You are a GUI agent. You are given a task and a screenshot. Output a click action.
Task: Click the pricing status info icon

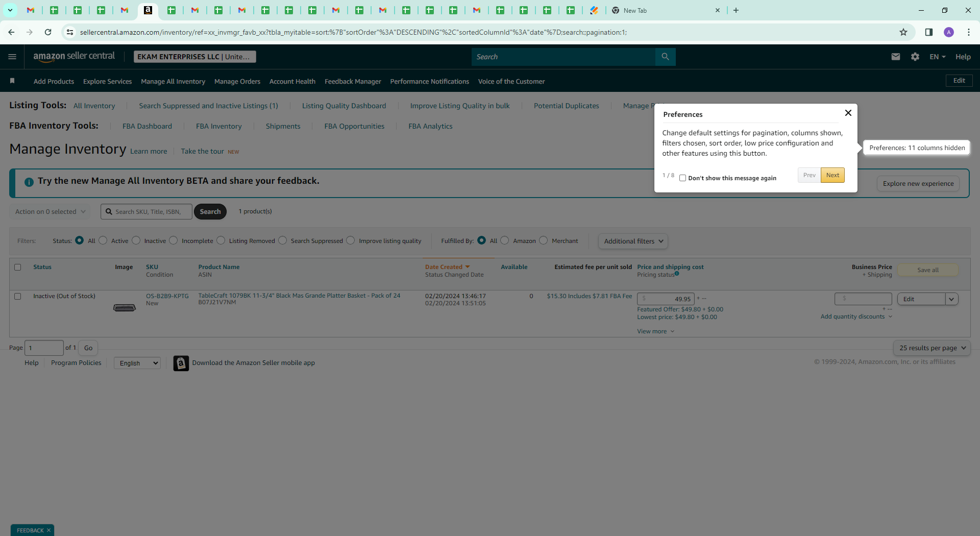tap(677, 274)
